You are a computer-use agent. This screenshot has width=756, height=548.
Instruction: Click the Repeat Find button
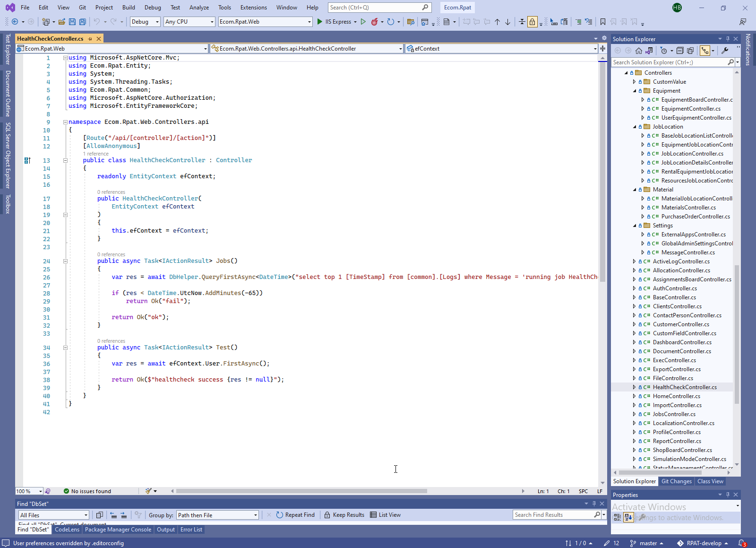[x=295, y=515]
